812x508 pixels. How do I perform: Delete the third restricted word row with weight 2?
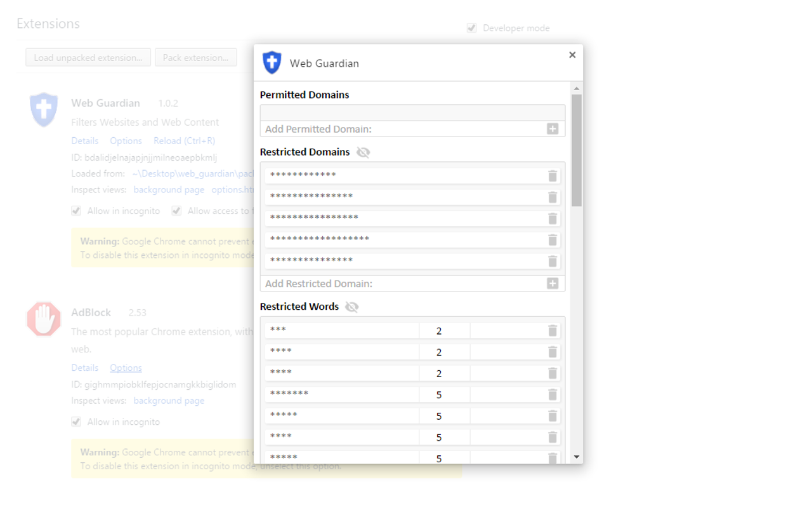[553, 373]
